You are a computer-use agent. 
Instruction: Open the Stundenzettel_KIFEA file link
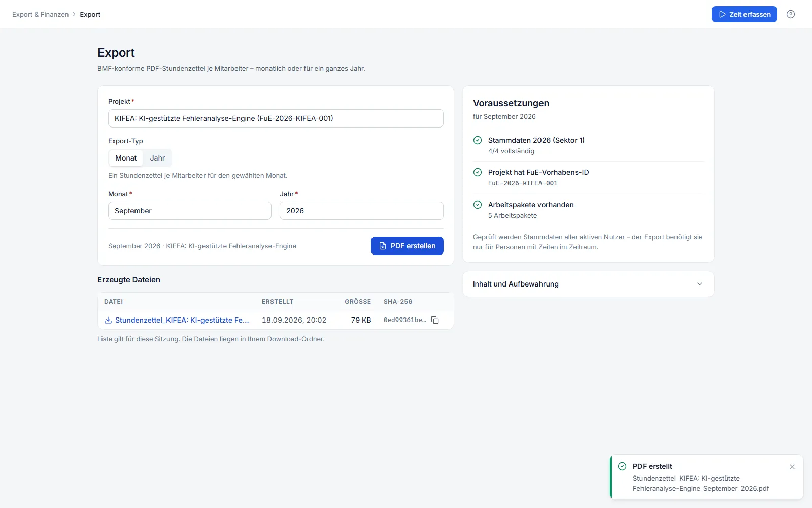coord(182,320)
